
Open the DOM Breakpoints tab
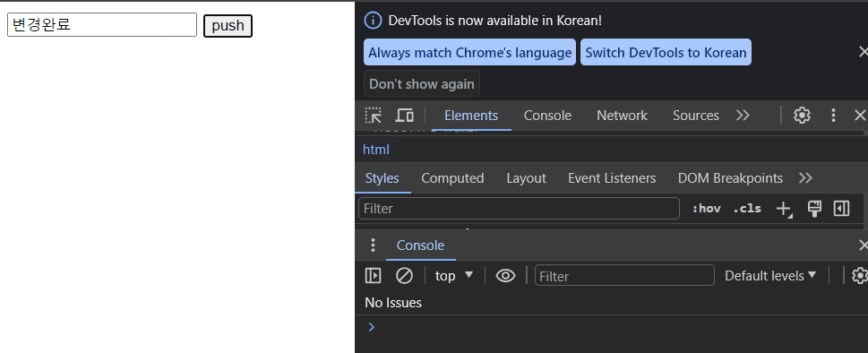730,178
